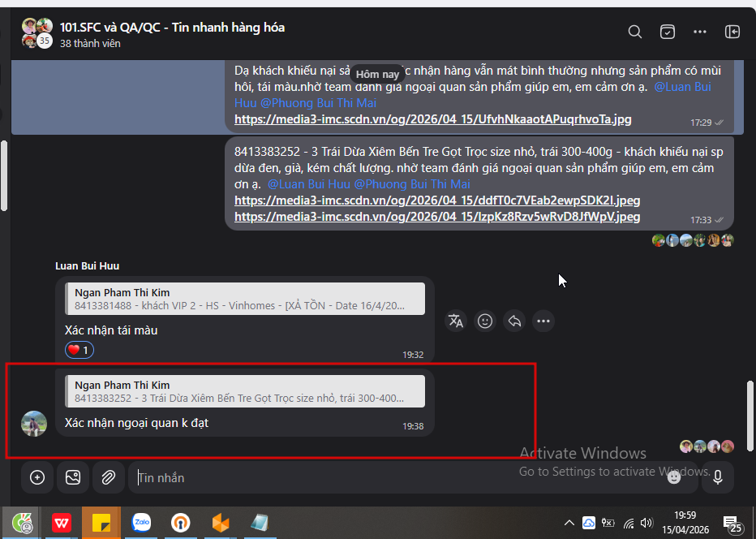Click sender name Luan Bui Huu
This screenshot has width=756, height=539.
[x=88, y=266]
